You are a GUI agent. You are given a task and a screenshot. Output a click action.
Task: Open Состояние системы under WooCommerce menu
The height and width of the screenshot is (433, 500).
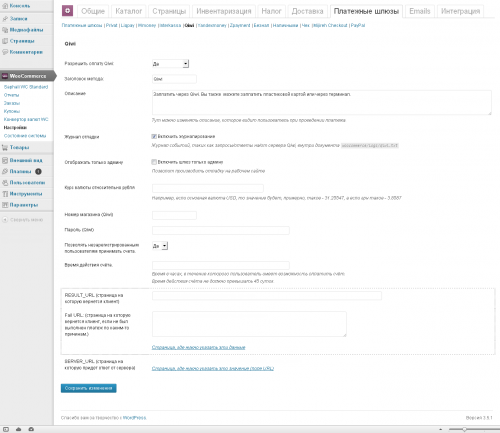pyautogui.click(x=25, y=136)
